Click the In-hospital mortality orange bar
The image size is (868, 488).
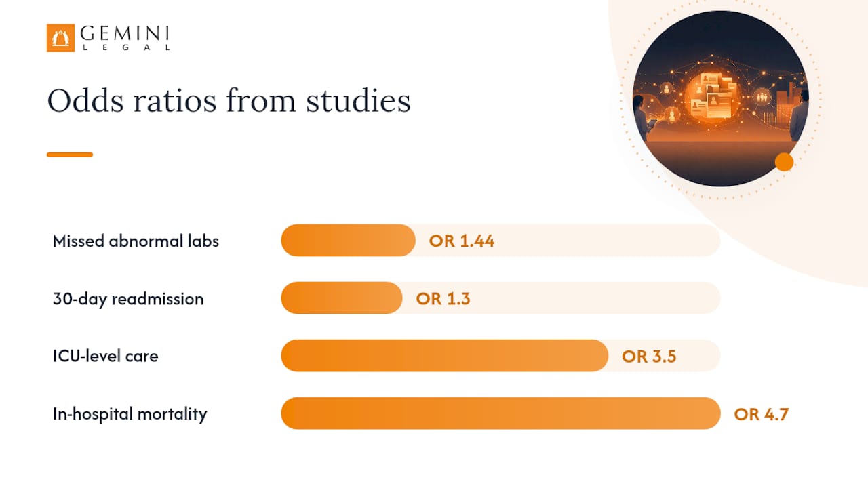click(x=500, y=413)
